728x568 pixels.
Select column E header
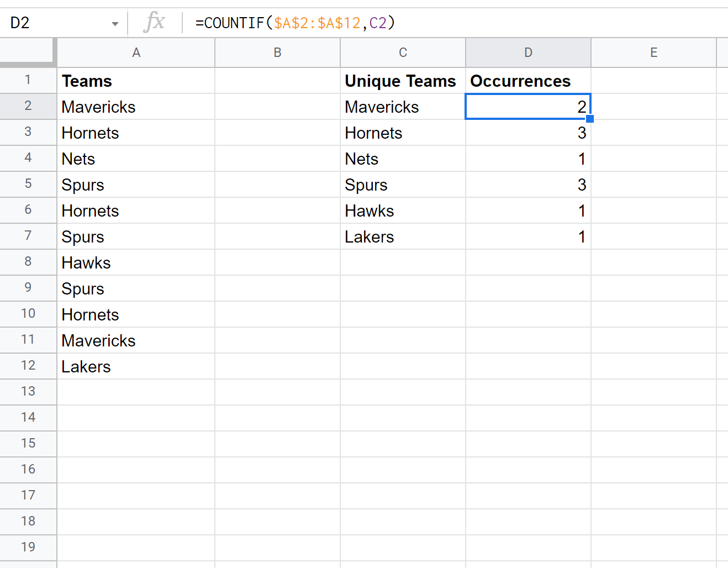pyautogui.click(x=653, y=52)
